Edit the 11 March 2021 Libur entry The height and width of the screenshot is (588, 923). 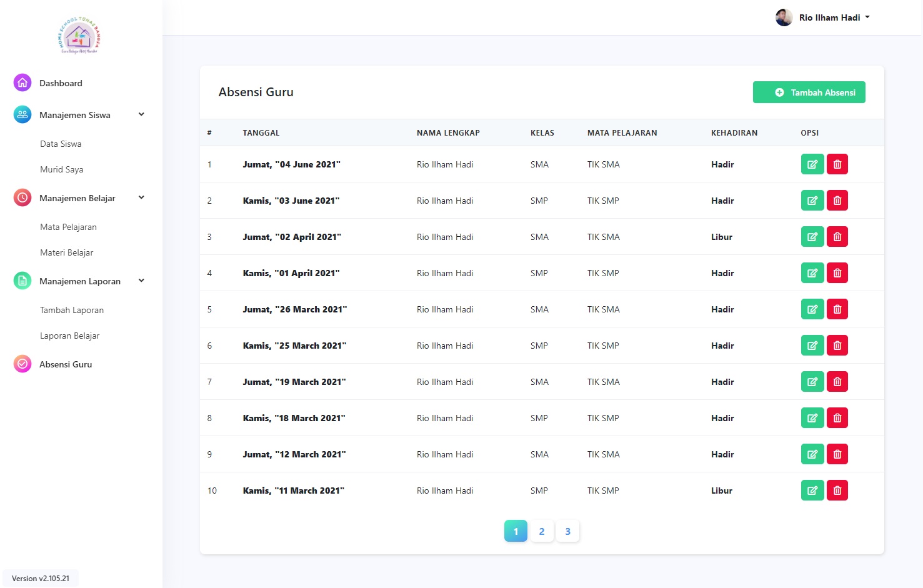[x=812, y=491]
